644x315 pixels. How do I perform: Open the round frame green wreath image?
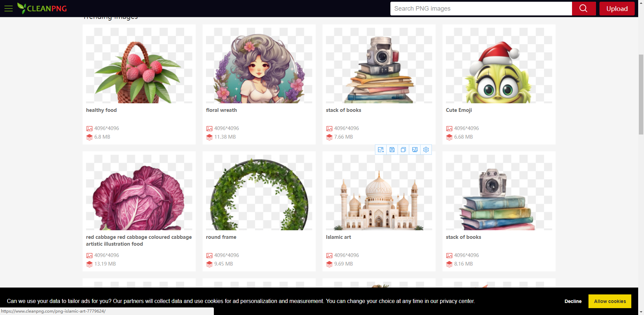pos(259,192)
